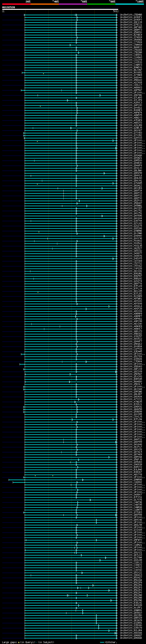Select label UniRef100_A7TNK8
The image size is (146, 644).
[131, 75]
